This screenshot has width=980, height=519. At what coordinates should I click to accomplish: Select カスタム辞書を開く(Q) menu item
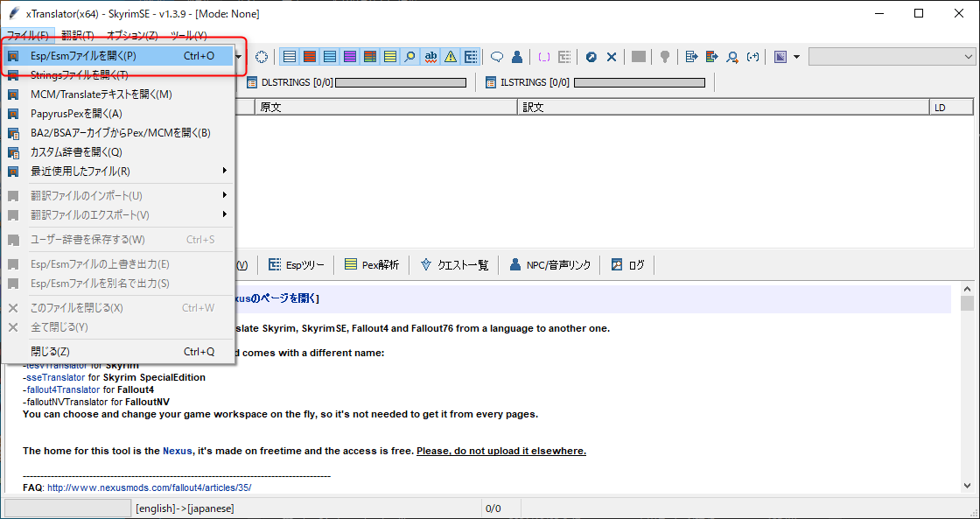point(118,152)
